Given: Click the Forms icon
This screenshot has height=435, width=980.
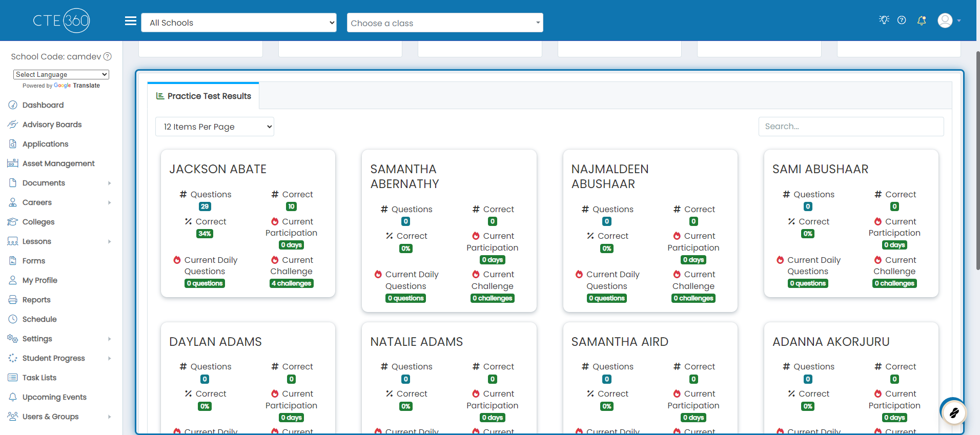Looking at the screenshot, I should (13, 261).
